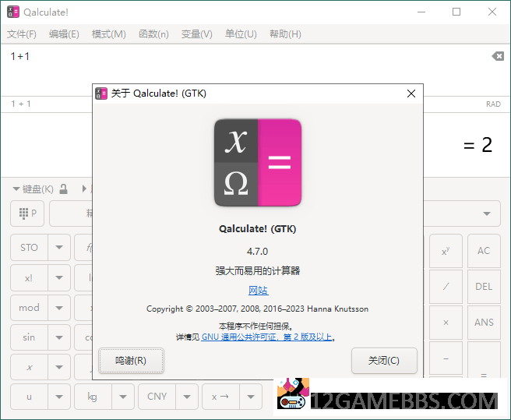Open the mod dropdown arrow
The width and height of the screenshot is (511, 420).
click(59, 308)
